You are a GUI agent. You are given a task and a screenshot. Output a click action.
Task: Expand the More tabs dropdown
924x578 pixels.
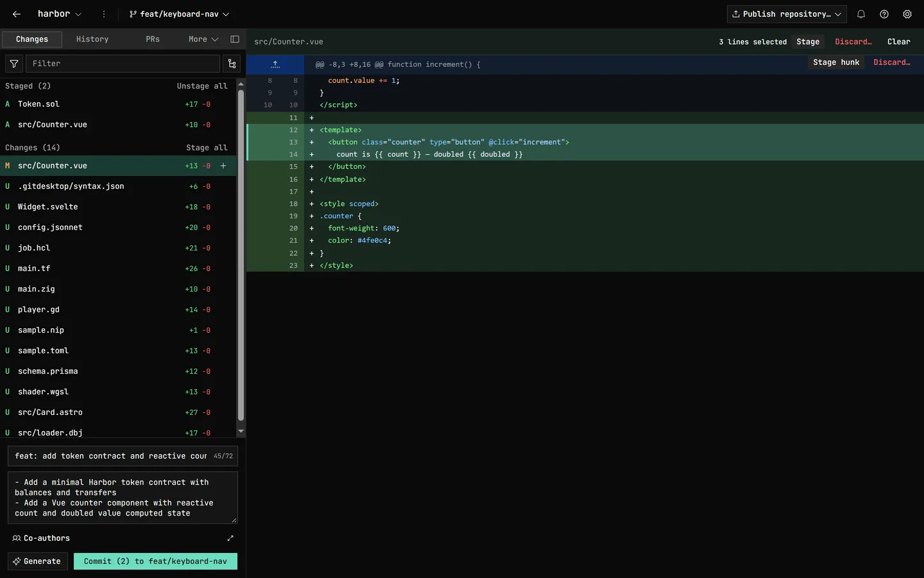tap(203, 39)
